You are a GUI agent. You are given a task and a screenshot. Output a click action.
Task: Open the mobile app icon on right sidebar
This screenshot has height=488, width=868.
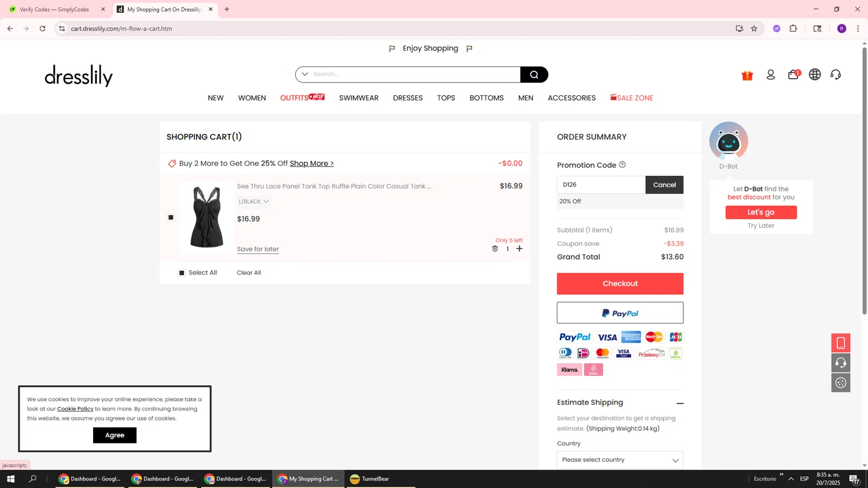point(841,343)
